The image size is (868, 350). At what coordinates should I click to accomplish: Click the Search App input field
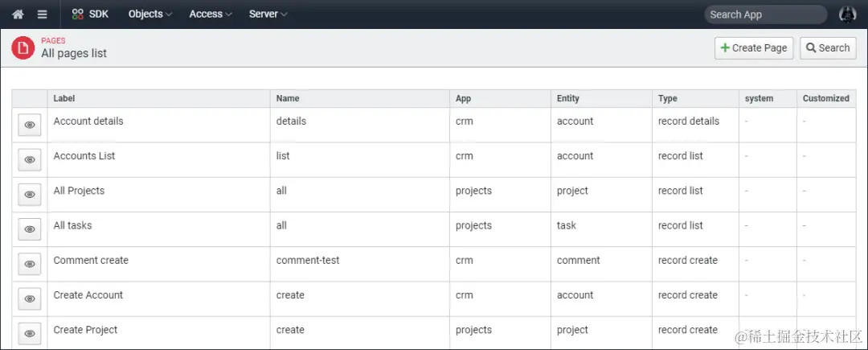764,14
